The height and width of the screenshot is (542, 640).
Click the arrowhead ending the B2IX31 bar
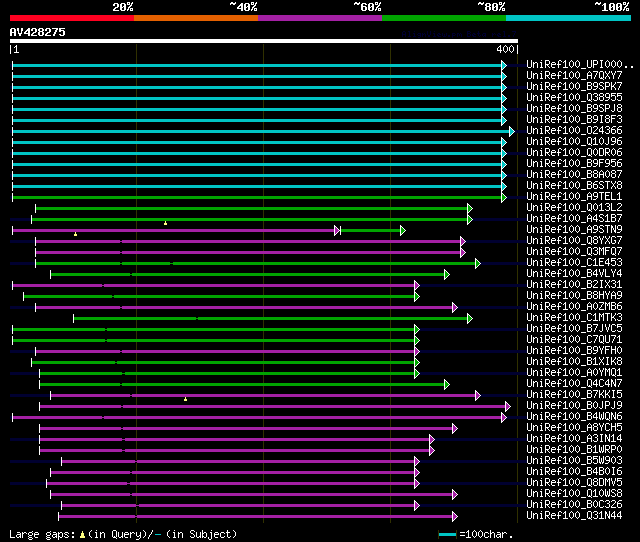pos(417,285)
